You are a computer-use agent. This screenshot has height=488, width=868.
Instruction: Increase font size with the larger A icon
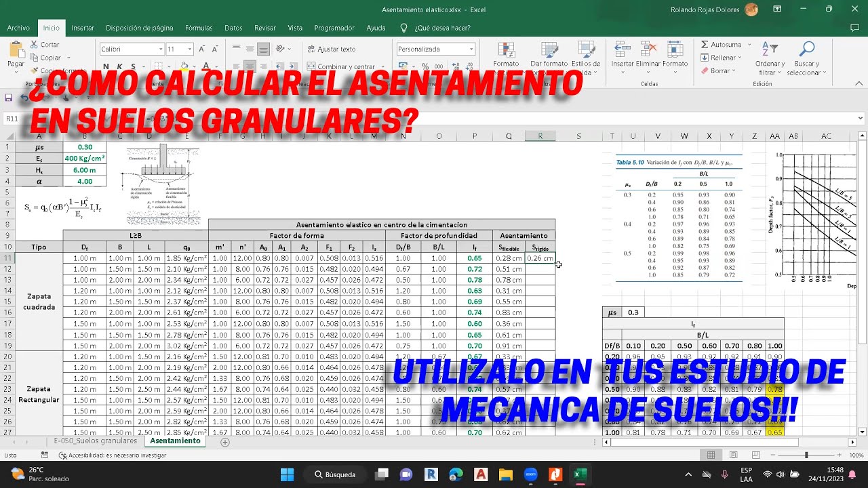click(x=203, y=49)
